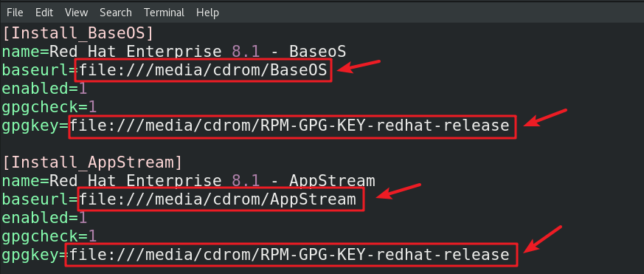Click the [Install_AppStream] section header line
This screenshot has height=274, width=644.
tap(92, 162)
